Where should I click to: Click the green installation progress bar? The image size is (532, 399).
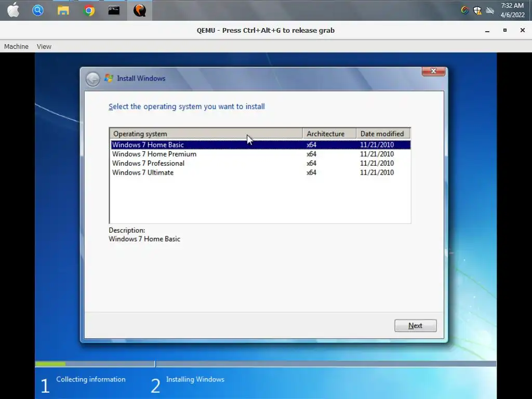click(50, 364)
